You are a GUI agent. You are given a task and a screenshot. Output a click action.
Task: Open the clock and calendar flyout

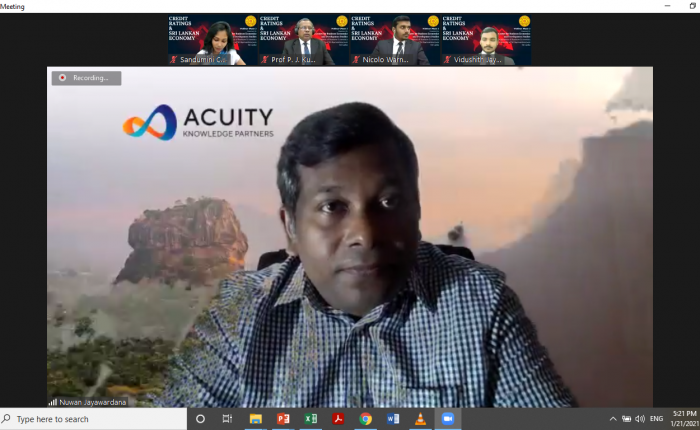click(684, 419)
